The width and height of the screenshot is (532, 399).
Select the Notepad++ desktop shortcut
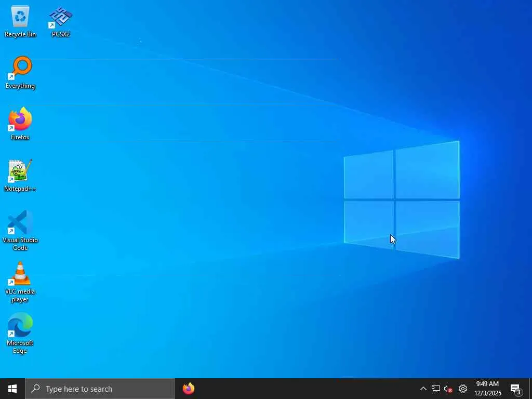(20, 176)
